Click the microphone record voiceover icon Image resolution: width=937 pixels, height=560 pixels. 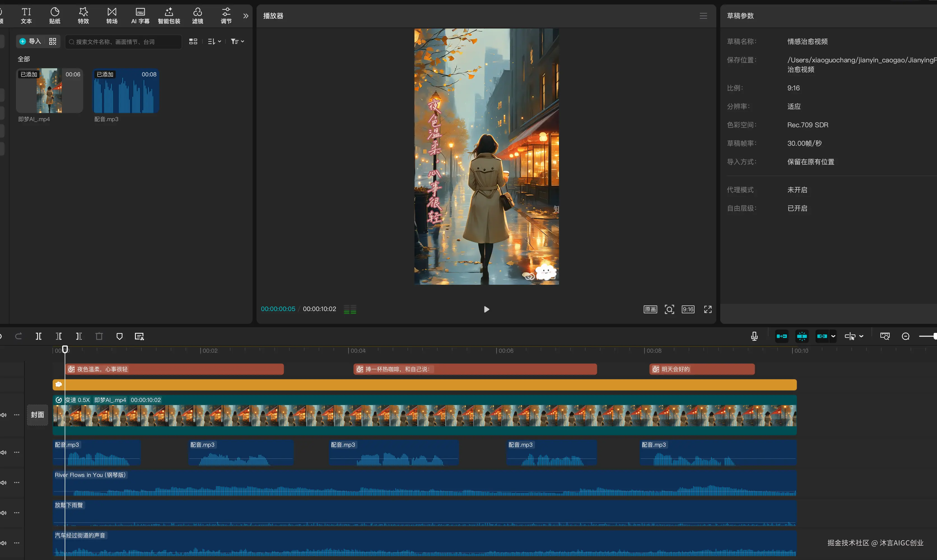coord(754,336)
